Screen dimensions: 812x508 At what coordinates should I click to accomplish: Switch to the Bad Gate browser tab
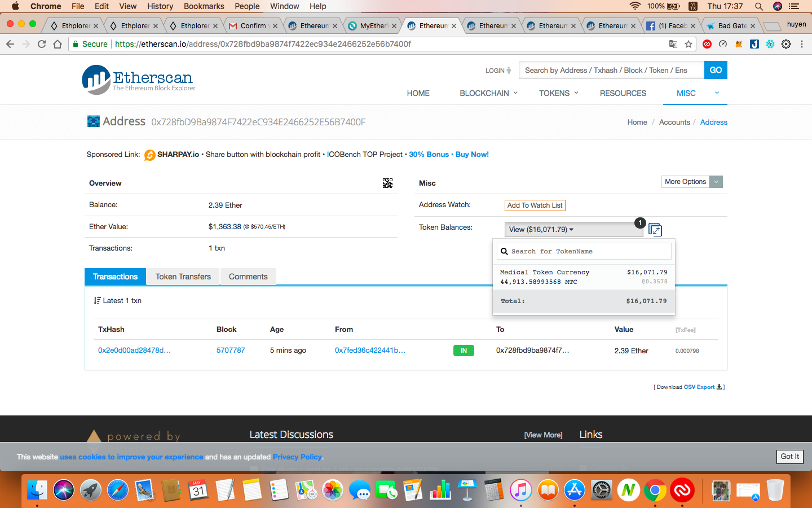pyautogui.click(x=731, y=25)
